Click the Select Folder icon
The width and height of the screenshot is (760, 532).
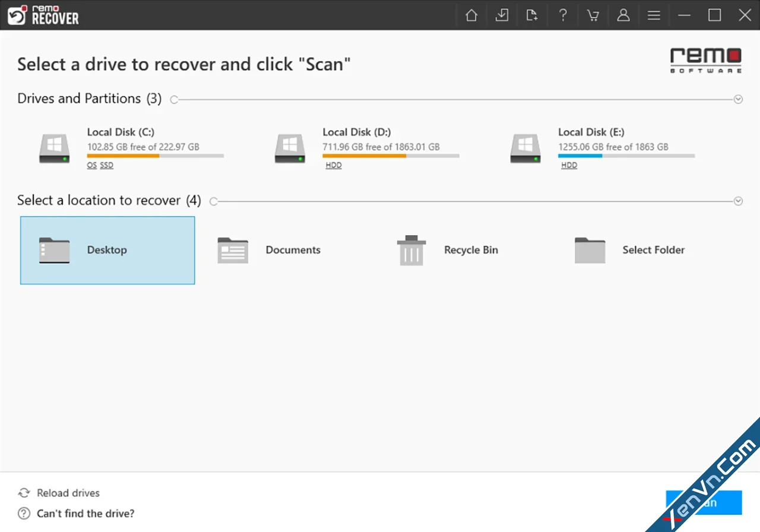tap(590, 250)
